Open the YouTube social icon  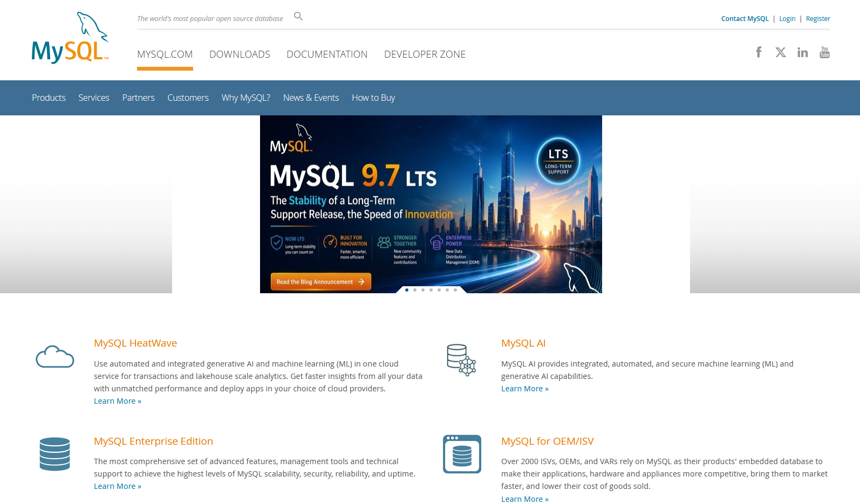click(x=824, y=52)
